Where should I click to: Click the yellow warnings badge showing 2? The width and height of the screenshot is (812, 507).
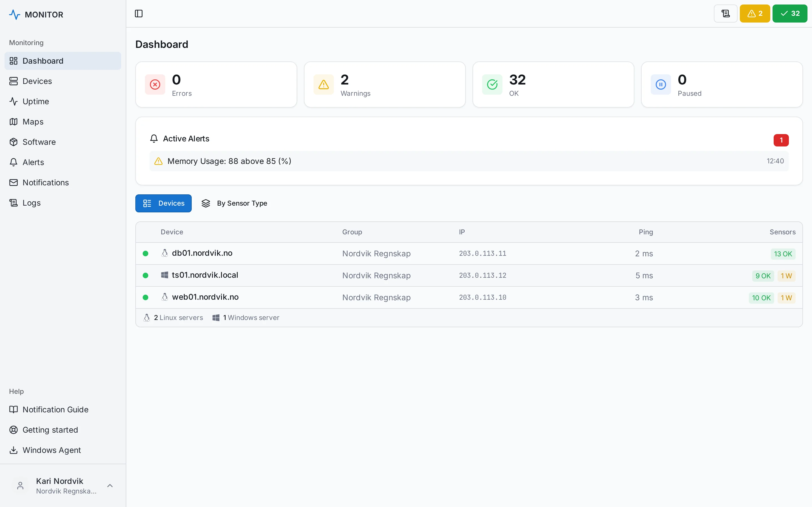point(754,14)
